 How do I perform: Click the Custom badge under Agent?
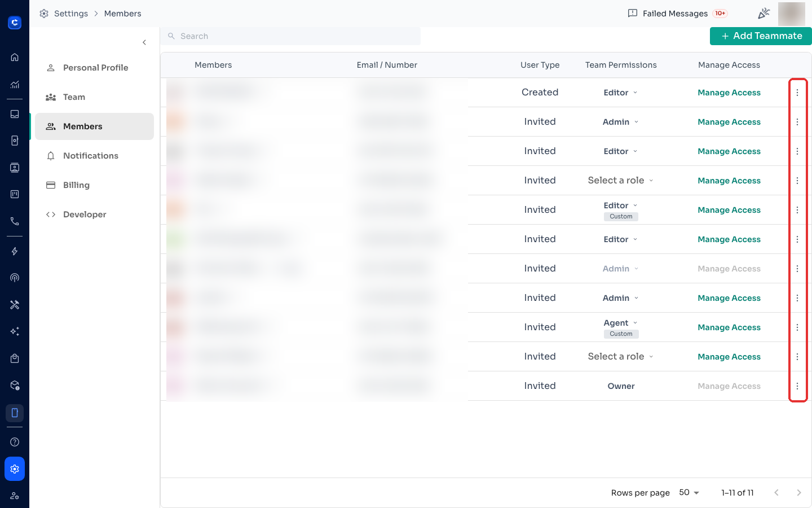[x=621, y=334]
